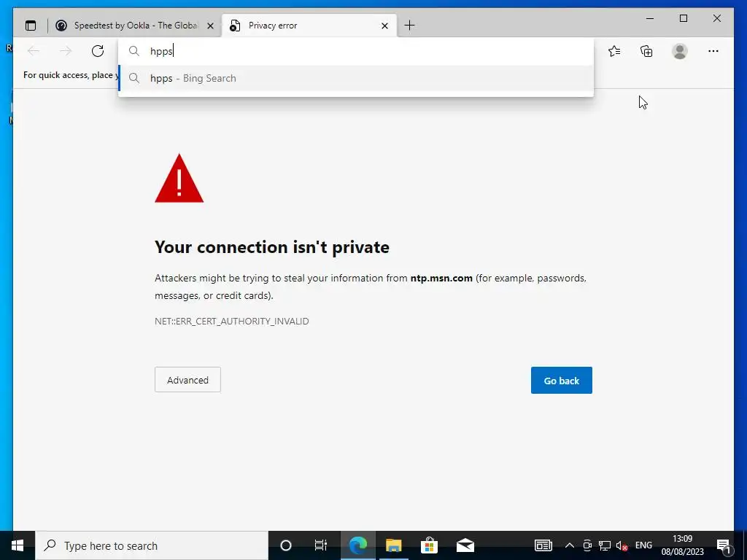This screenshot has height=560, width=747.
Task: Open a new tab with plus button
Action: [x=409, y=26]
